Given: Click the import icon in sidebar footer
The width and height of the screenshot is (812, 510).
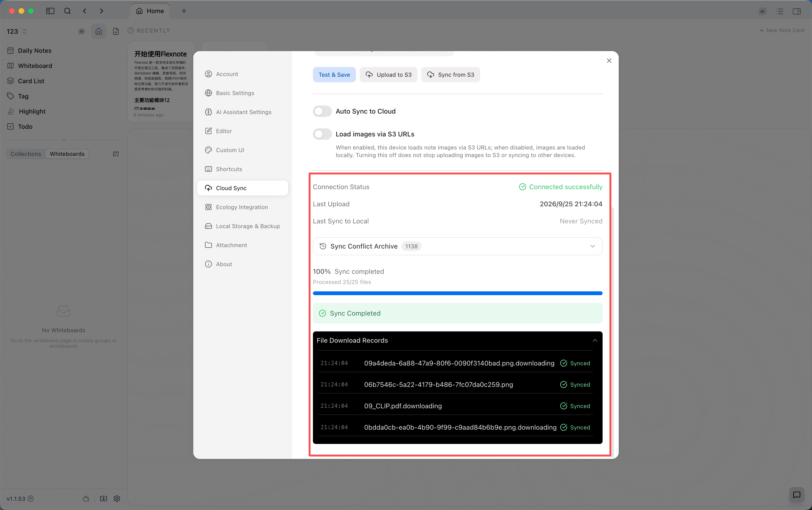Looking at the screenshot, I should pyautogui.click(x=104, y=499).
